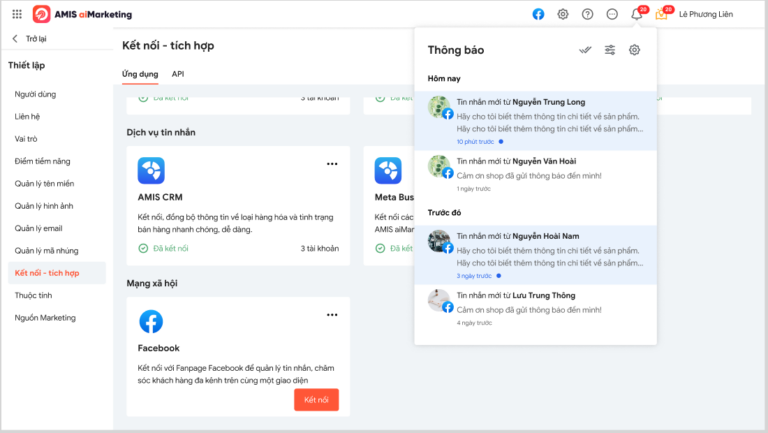Go back using Trở lại link
Image resolution: width=768 pixels, height=433 pixels.
pos(32,39)
